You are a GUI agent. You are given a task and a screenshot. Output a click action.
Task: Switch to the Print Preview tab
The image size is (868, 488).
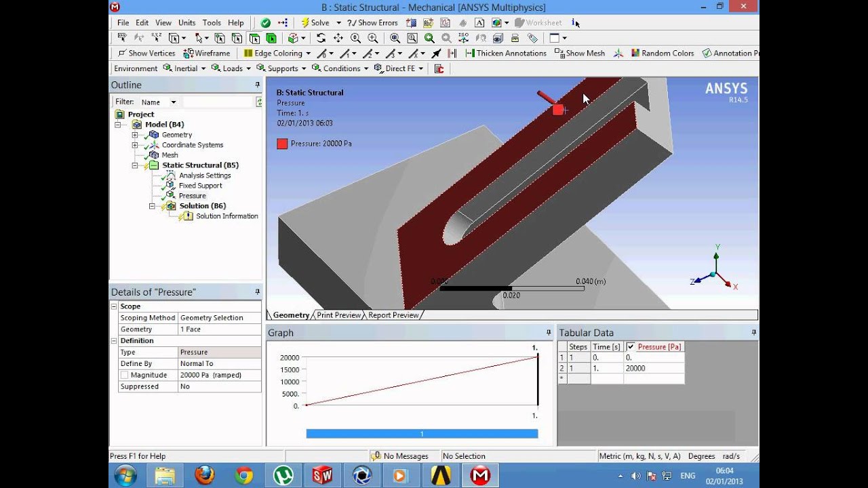pyautogui.click(x=338, y=315)
